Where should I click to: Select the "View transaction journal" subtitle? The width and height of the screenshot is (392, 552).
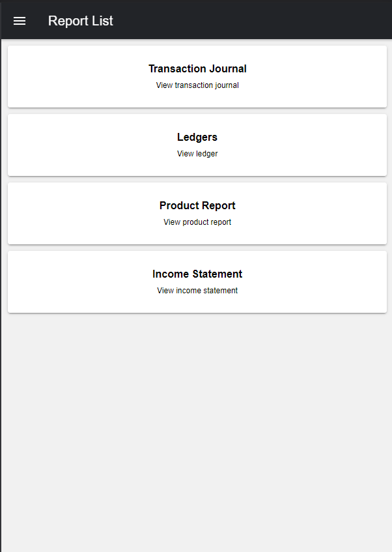(x=197, y=85)
